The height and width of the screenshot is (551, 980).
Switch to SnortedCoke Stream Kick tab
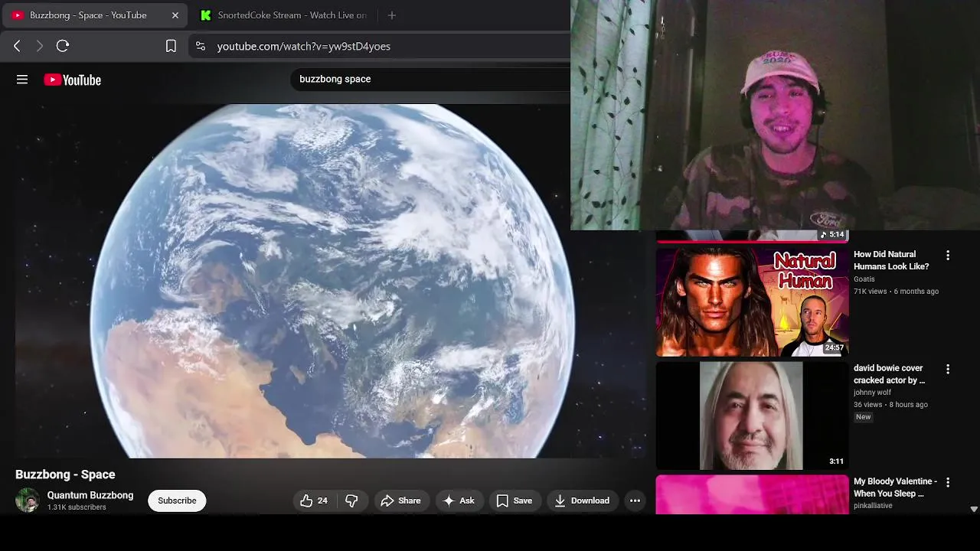pos(283,15)
